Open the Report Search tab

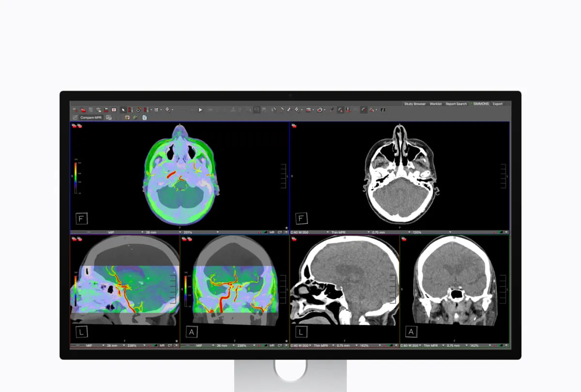click(x=456, y=104)
